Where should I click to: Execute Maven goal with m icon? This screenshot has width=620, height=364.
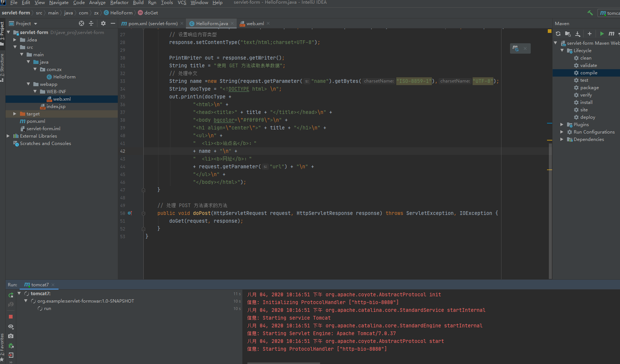(x=611, y=34)
